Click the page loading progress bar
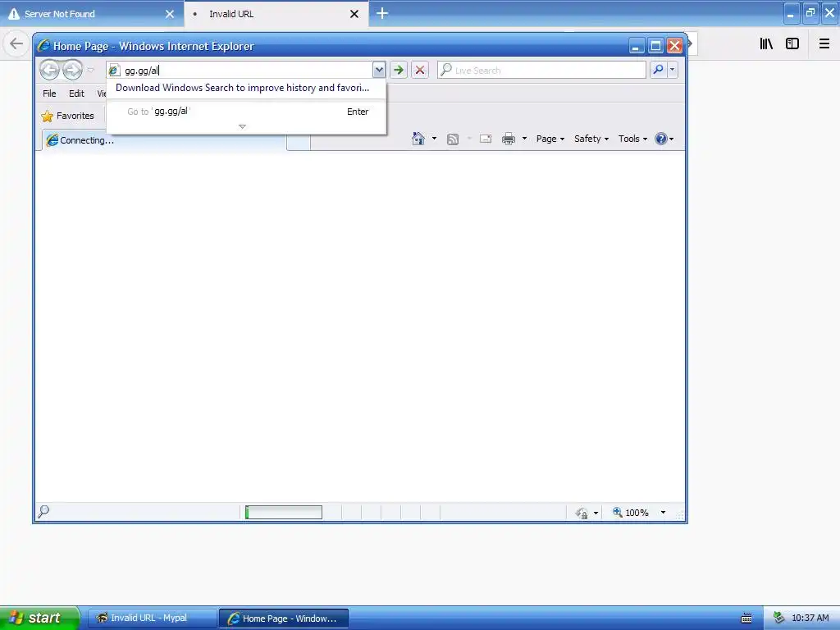Viewport: 840px width, 630px height. [284, 513]
